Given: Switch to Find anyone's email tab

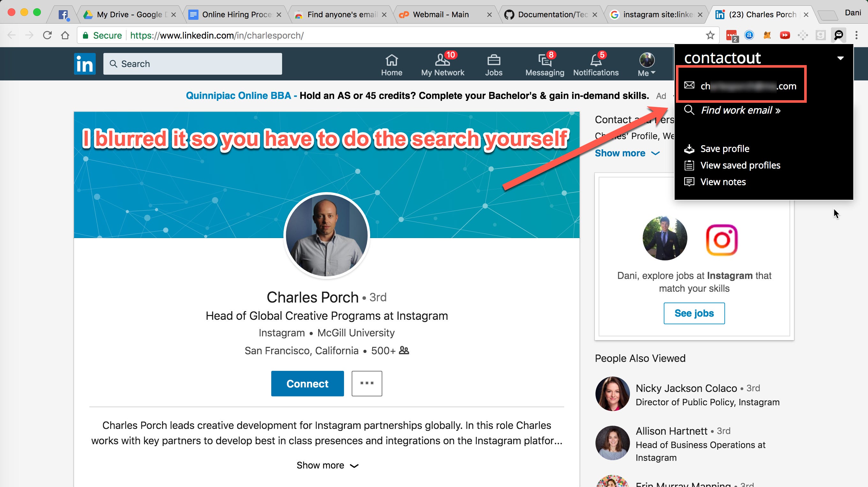Looking at the screenshot, I should tap(340, 14).
